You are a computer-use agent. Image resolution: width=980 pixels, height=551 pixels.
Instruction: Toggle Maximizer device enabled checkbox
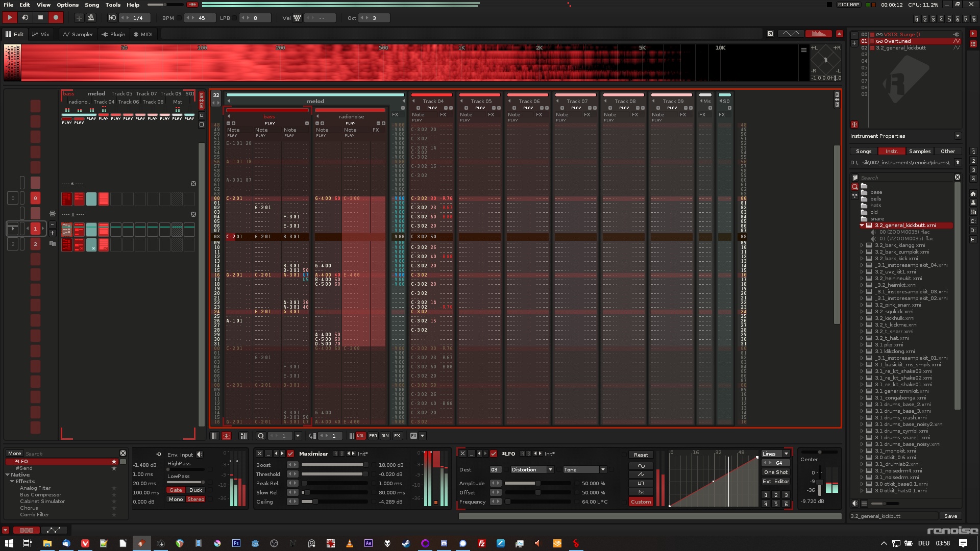point(290,454)
